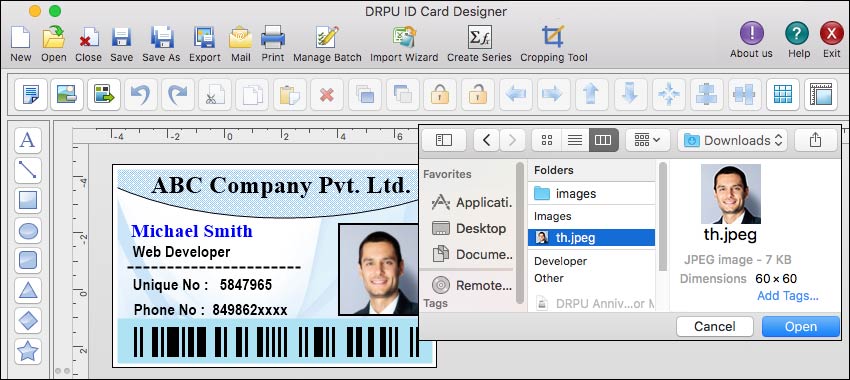Image resolution: width=850 pixels, height=380 pixels.
Task: Lock the object with the closed padlock icon
Action: click(440, 94)
